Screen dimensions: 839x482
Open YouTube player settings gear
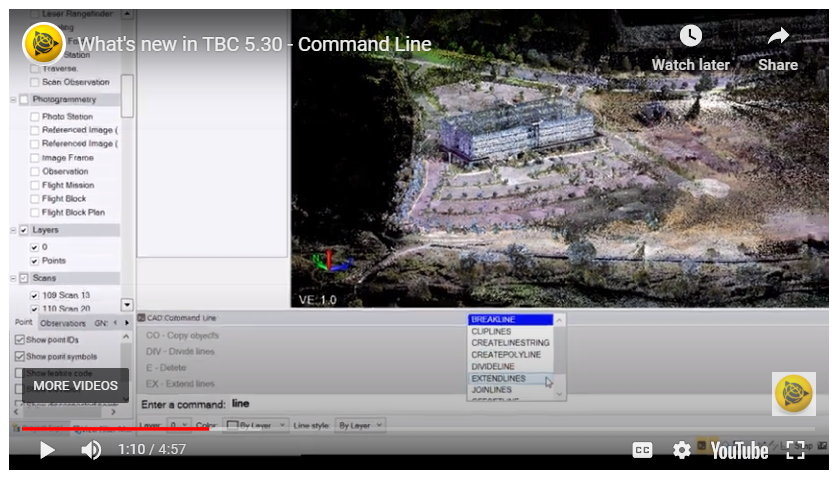click(681, 450)
